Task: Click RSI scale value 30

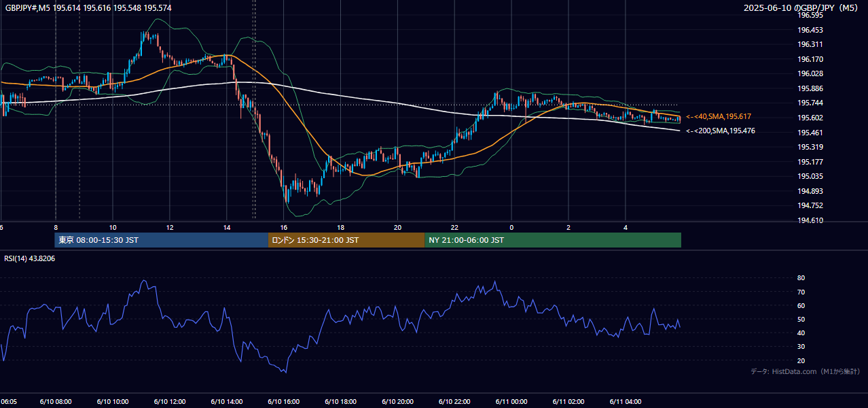Action: click(x=801, y=346)
